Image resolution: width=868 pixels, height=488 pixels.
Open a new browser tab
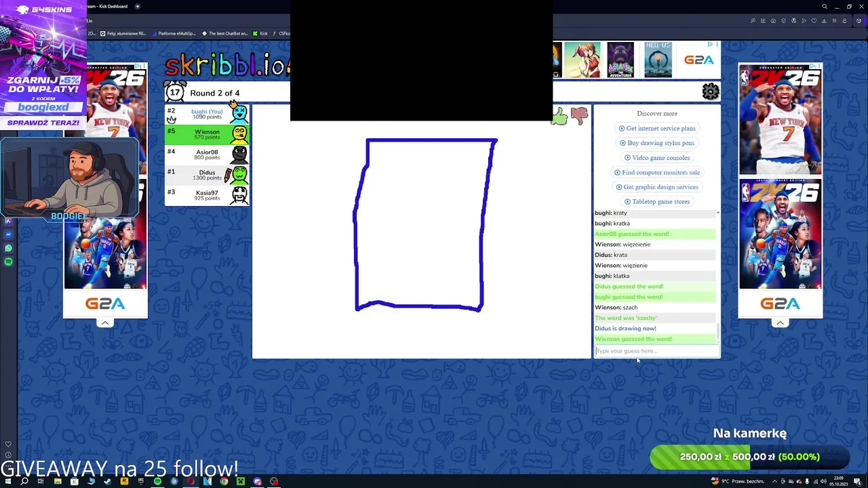click(x=138, y=6)
